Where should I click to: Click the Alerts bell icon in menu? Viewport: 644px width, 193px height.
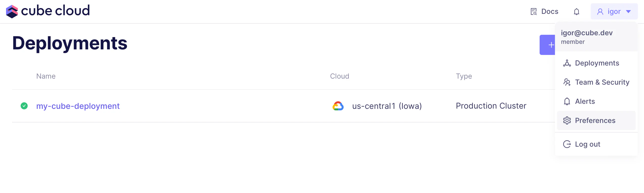pos(567,101)
